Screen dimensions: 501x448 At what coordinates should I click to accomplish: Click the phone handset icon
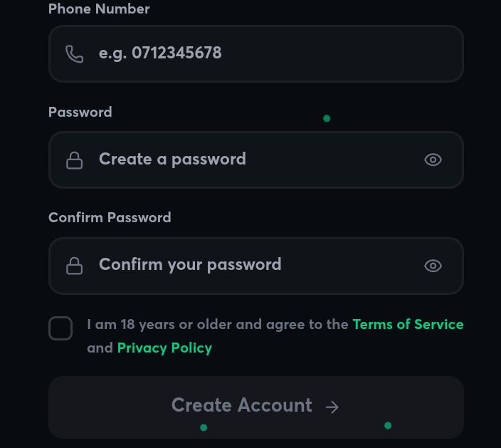pos(75,54)
